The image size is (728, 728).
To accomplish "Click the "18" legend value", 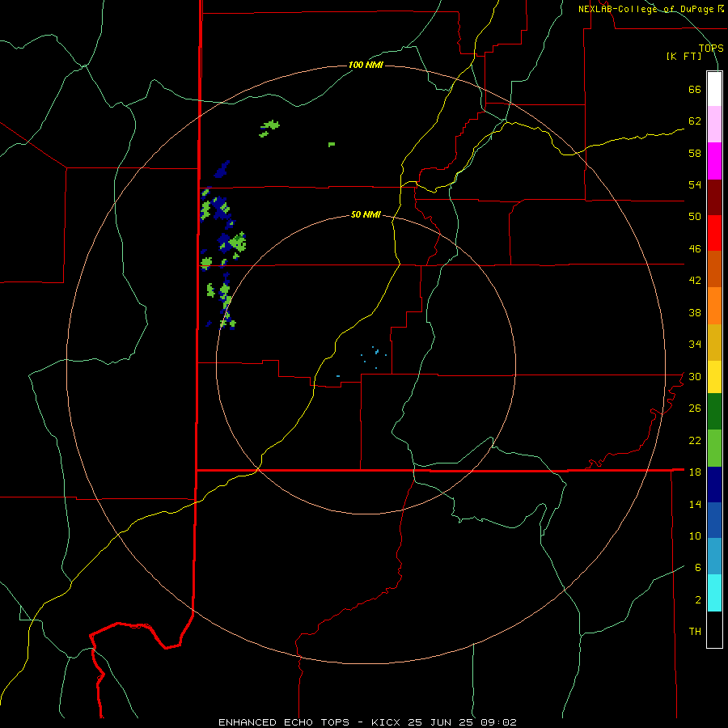I will (695, 472).
